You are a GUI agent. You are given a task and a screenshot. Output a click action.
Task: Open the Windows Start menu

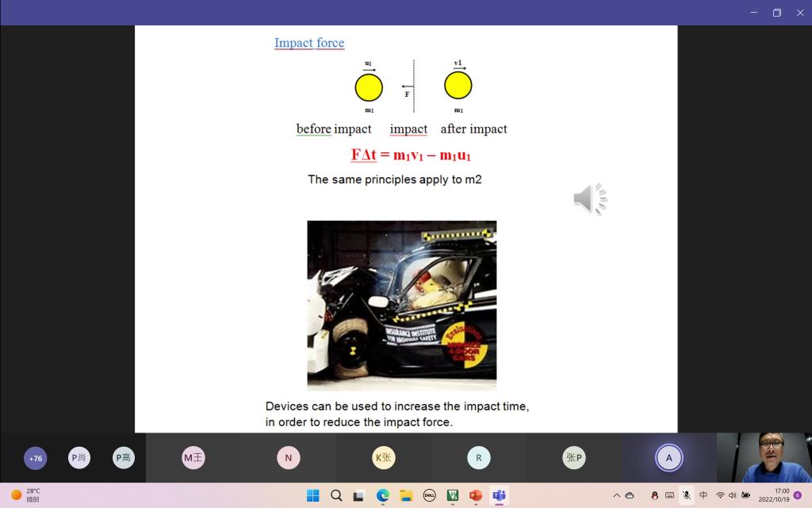click(313, 495)
